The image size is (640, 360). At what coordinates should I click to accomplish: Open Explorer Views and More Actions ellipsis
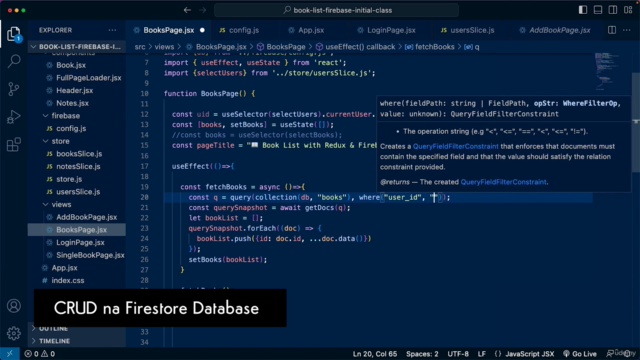112,30
